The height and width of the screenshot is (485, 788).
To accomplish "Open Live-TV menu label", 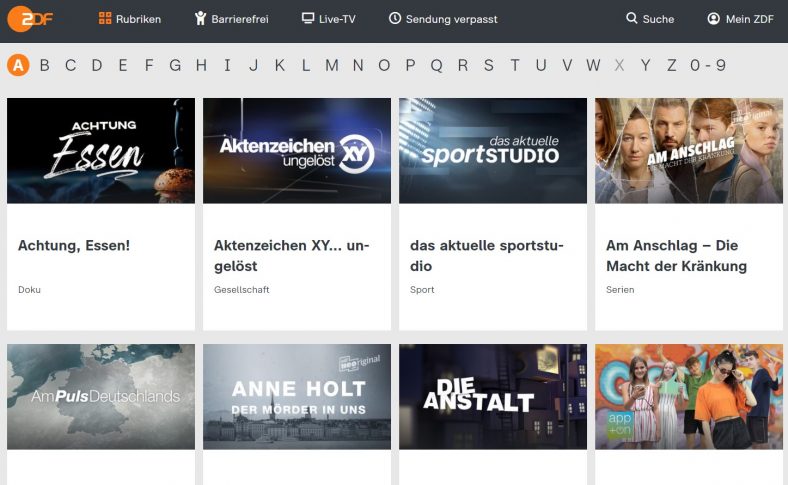I will [337, 19].
